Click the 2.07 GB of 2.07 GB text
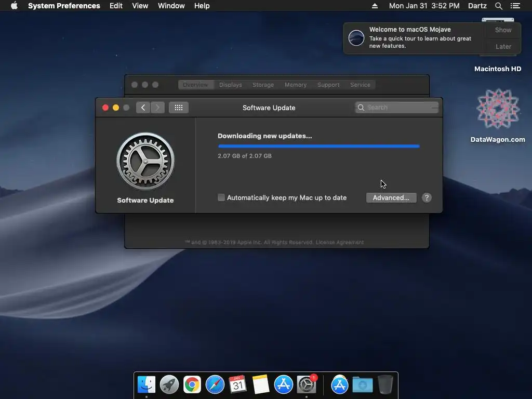Screen dimensions: 532x399 click(x=245, y=156)
